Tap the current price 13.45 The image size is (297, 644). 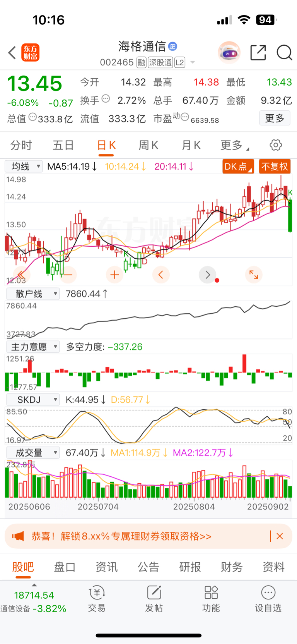point(35,84)
